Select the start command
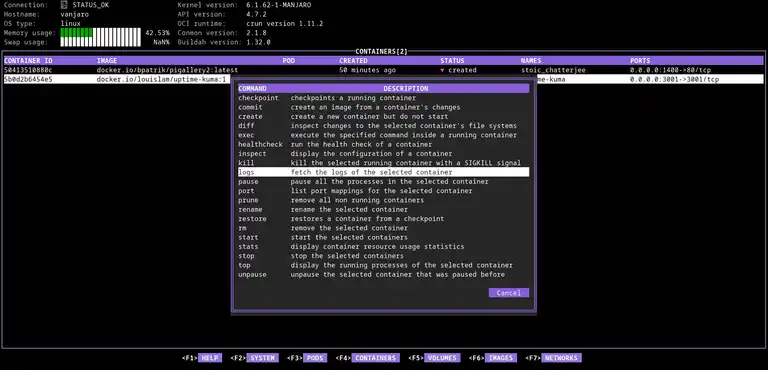Screen dimensions: 768x370 click(x=384, y=238)
